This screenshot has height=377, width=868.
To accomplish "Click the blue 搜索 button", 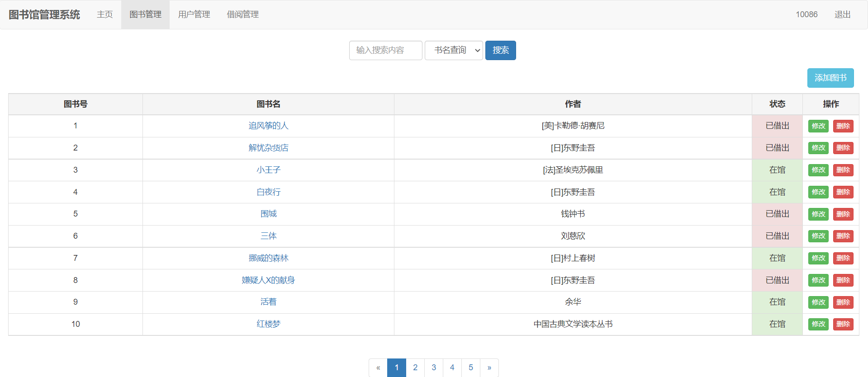I will (x=500, y=50).
